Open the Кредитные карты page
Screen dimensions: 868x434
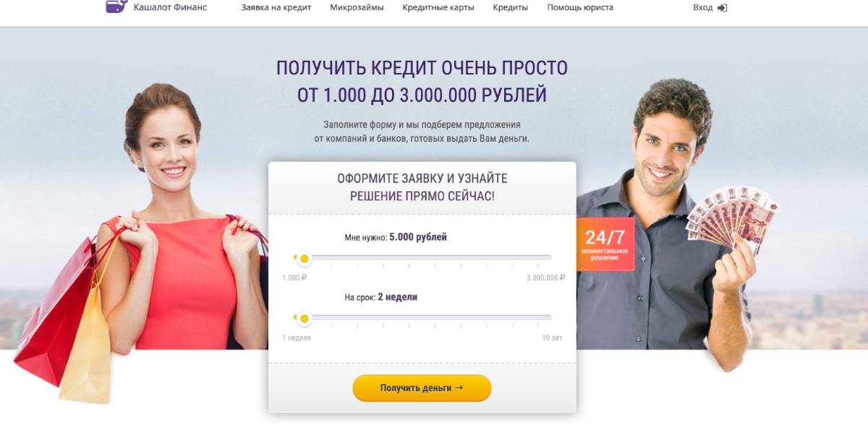coord(438,8)
